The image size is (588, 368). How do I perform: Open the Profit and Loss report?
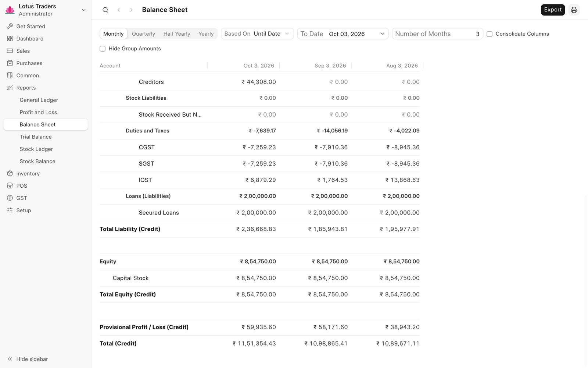click(46, 112)
